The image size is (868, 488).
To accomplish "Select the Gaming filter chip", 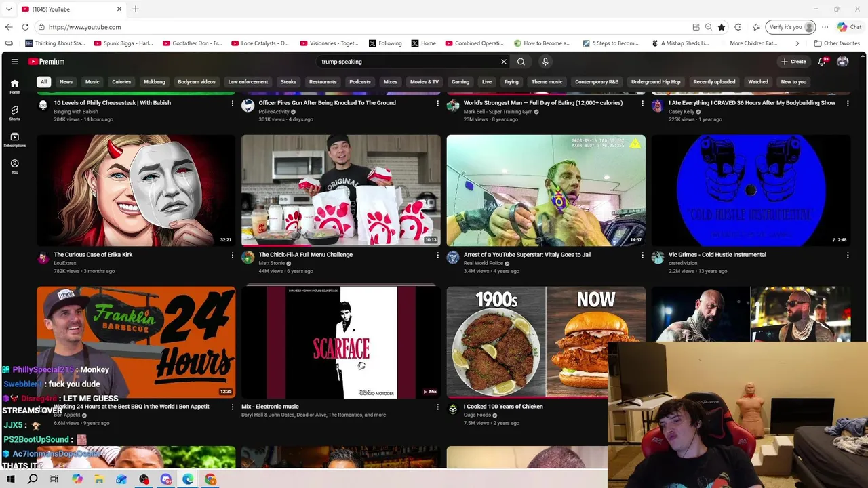I will [x=460, y=82].
